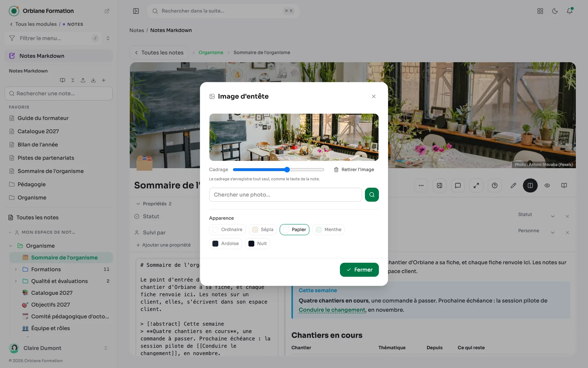
Task: Remove the Suivi par property with its X
Action: [x=567, y=233]
